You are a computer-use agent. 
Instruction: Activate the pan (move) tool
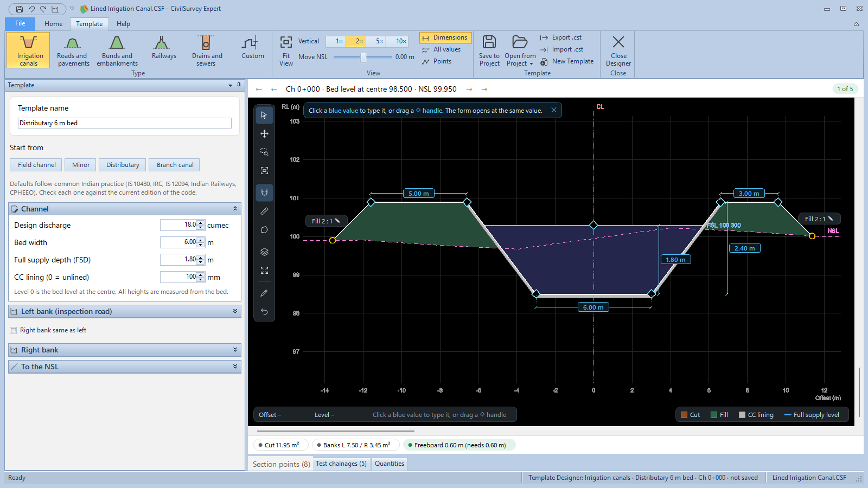point(264,133)
